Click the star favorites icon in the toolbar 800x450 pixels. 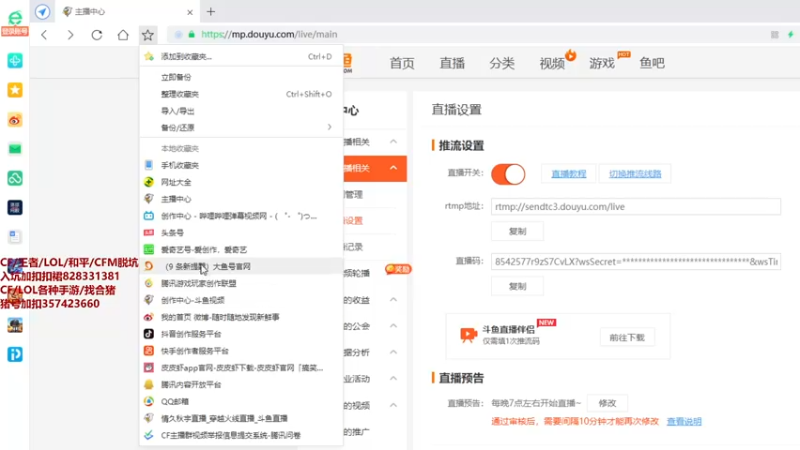tap(148, 35)
